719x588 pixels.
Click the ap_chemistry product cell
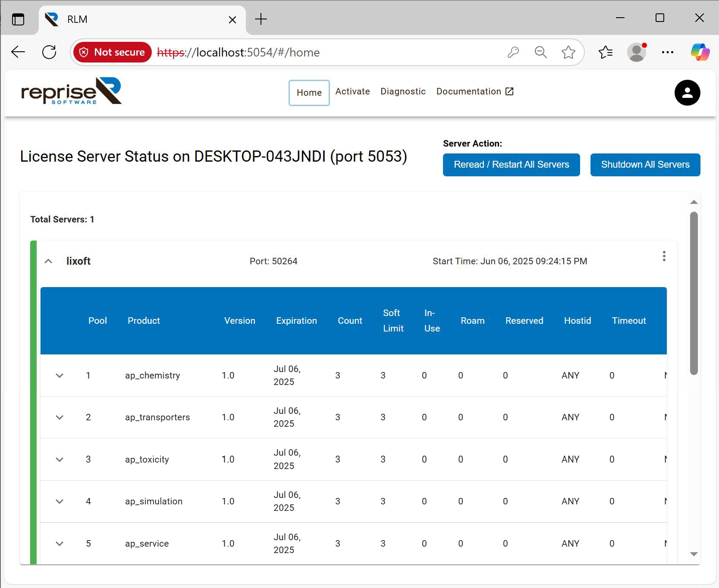pyautogui.click(x=153, y=375)
